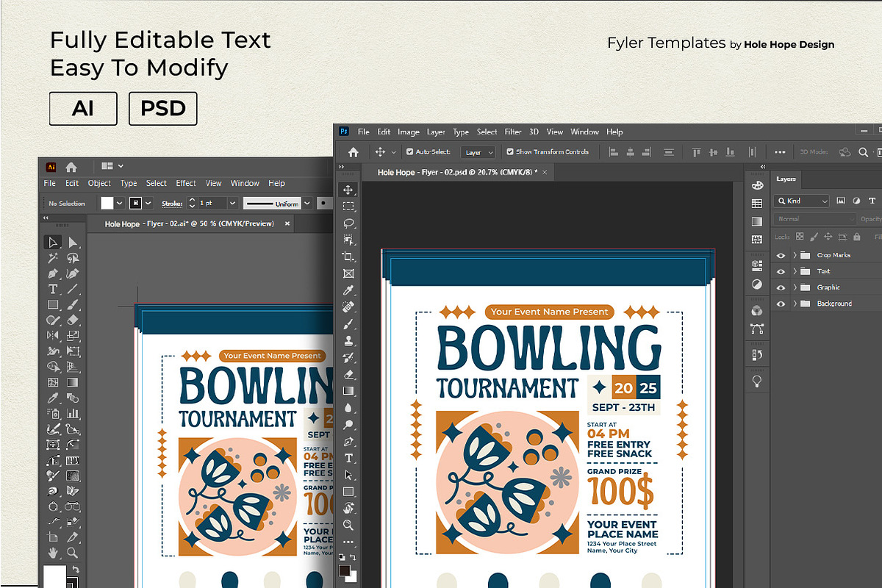Open the Auto-Select Layer dropdown
882x588 pixels.
pyautogui.click(x=478, y=152)
